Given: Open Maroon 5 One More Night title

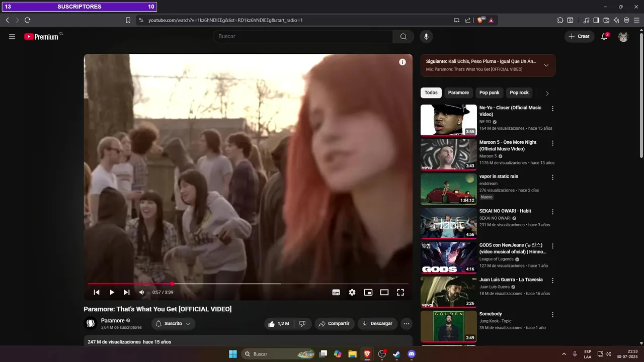Looking at the screenshot, I should click(x=508, y=145).
